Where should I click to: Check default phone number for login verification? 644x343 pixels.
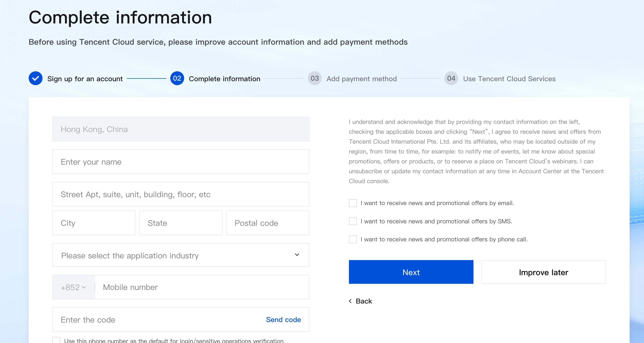coord(56,340)
